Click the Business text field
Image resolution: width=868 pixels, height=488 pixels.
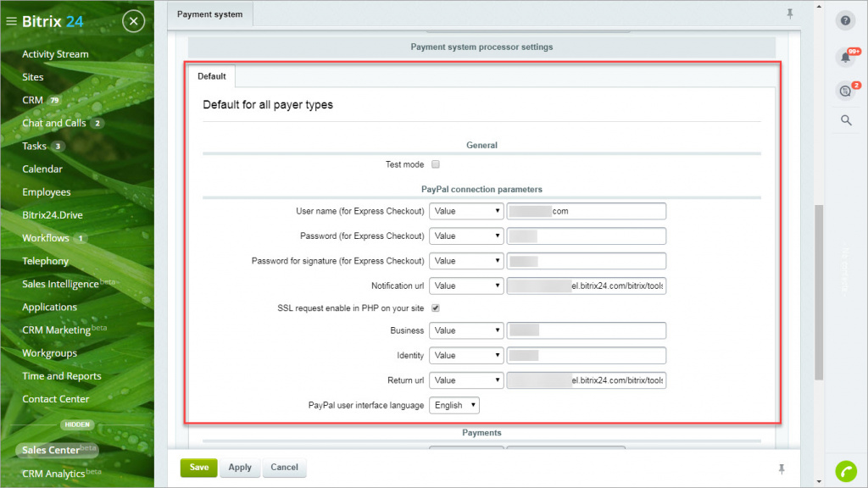coord(587,331)
